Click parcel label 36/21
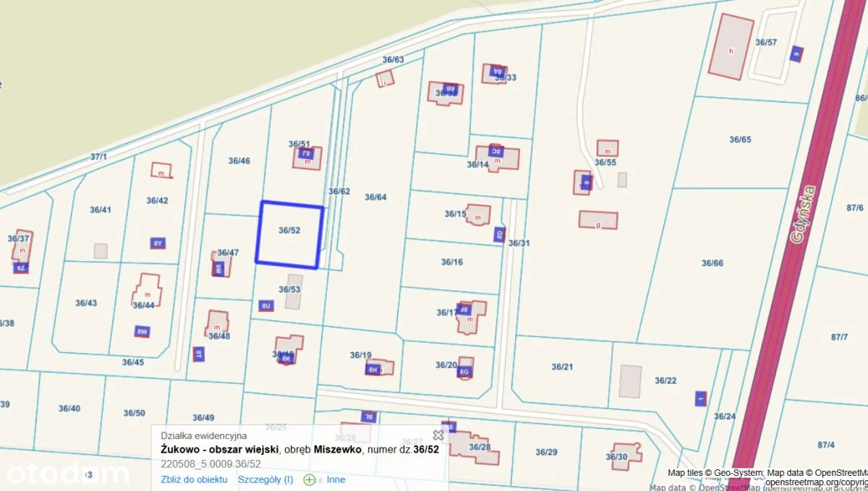 [562, 367]
